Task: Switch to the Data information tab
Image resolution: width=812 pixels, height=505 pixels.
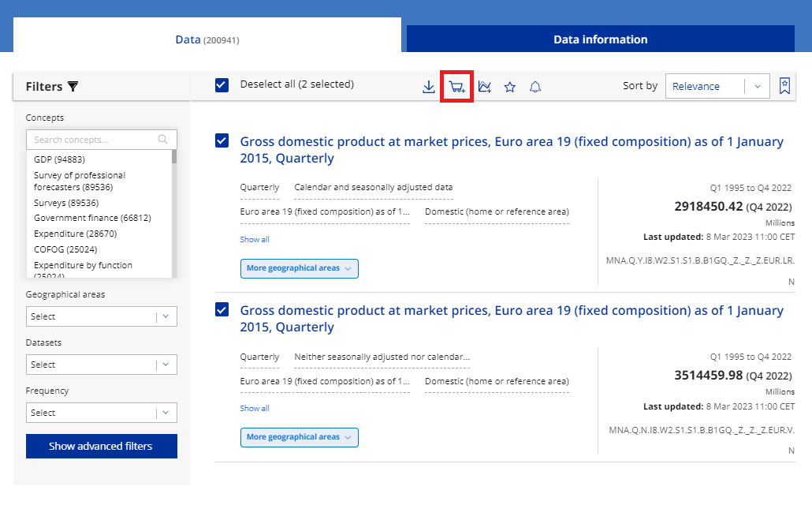Action: [600, 39]
